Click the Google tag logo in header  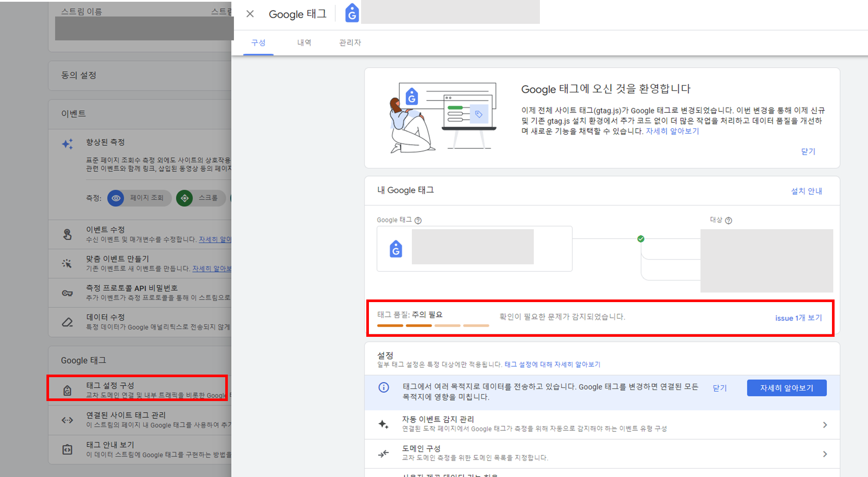point(352,13)
